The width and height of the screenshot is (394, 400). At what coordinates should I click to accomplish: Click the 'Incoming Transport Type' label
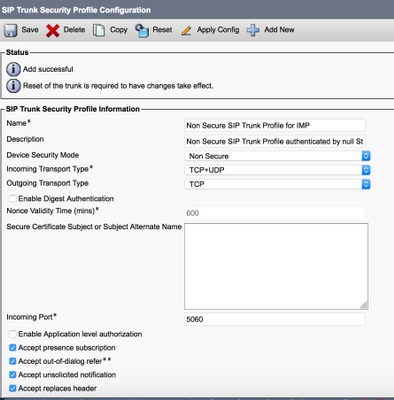click(x=49, y=169)
